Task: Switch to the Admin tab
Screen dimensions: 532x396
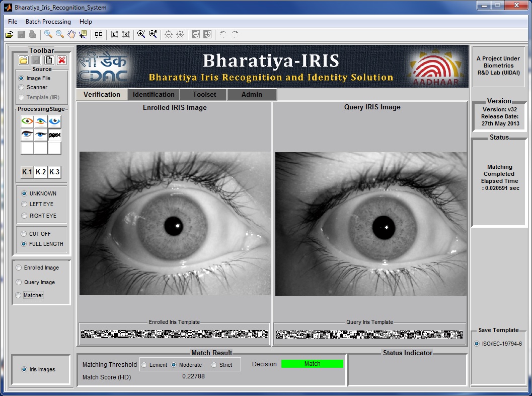Action: click(252, 94)
